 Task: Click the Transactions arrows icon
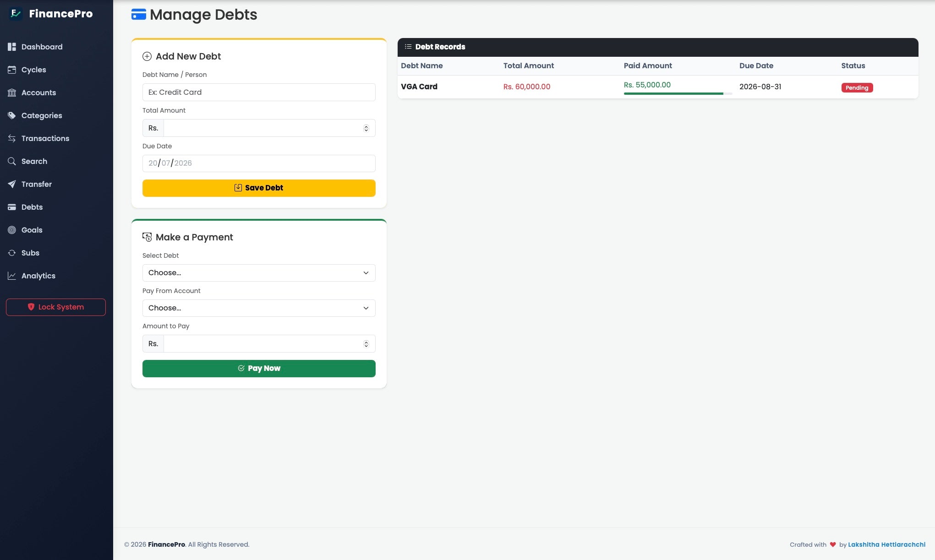click(x=12, y=138)
